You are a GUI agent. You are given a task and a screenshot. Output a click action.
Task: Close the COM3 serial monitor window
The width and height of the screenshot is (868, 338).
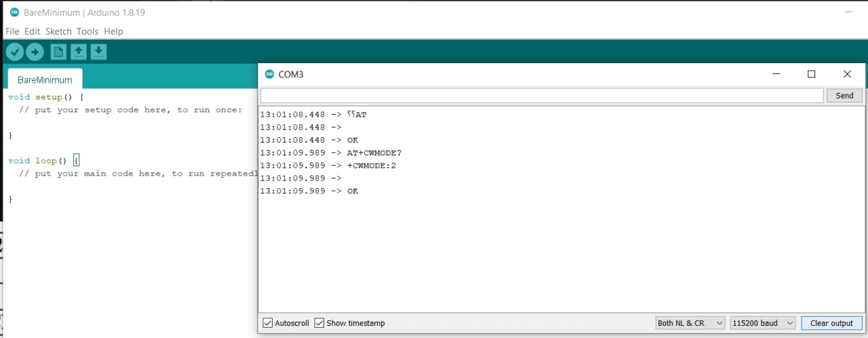point(847,74)
